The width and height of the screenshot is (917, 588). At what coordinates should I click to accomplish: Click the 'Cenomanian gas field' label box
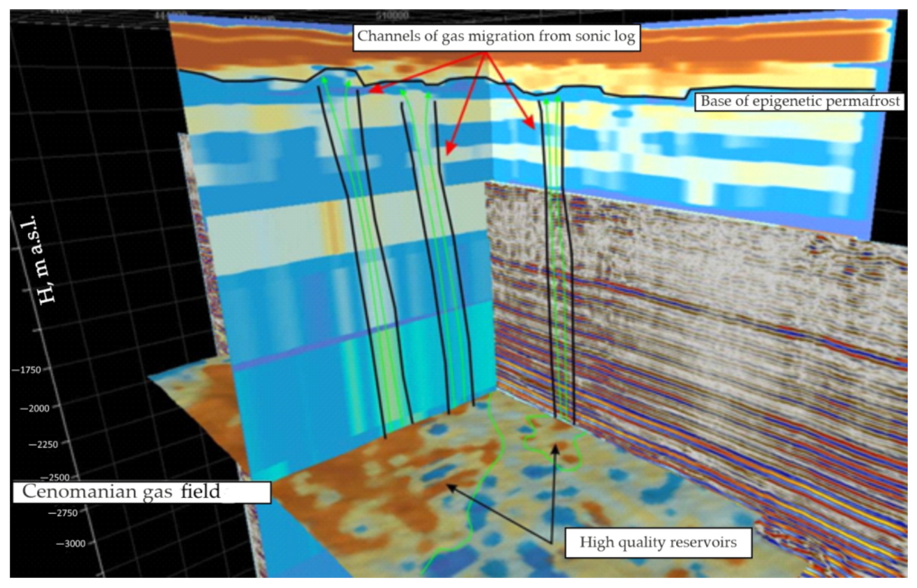coord(141,492)
